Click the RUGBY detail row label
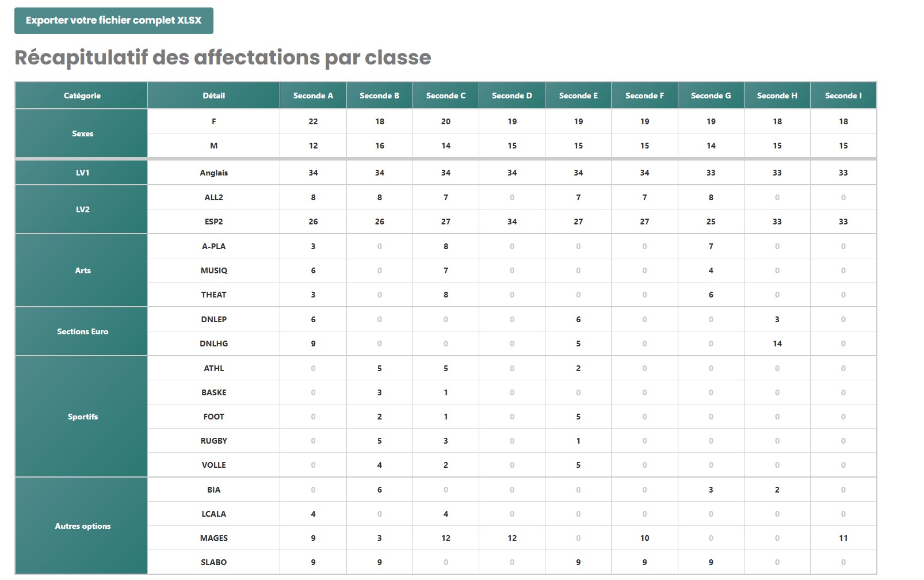The image size is (924, 580). point(213,441)
